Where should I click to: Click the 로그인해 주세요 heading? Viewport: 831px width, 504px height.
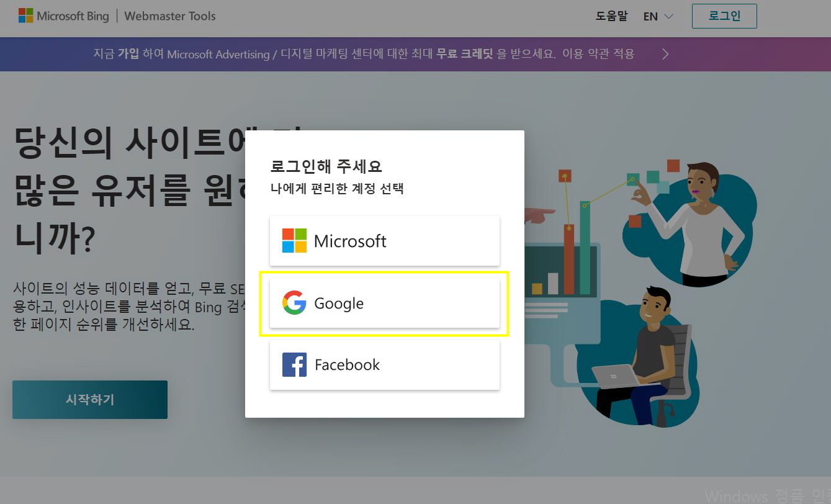click(x=326, y=166)
